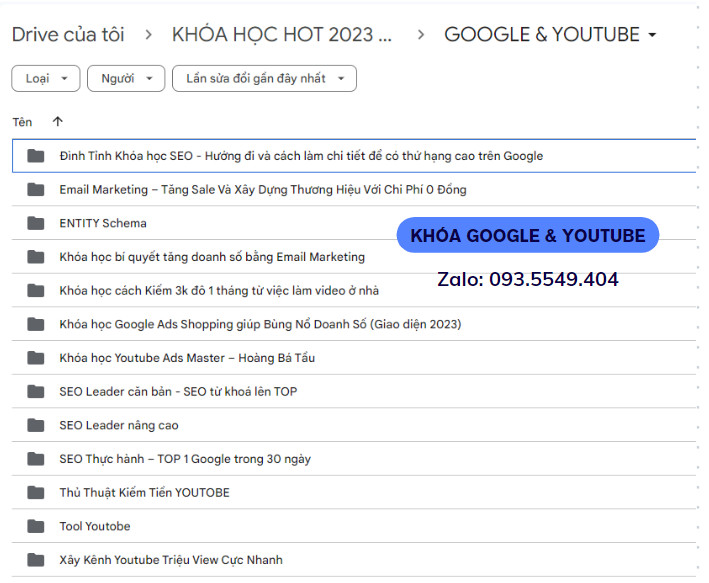Select SEO Thực hành – TOP 1 Google row
This screenshot has height=583, width=709.
click(185, 459)
